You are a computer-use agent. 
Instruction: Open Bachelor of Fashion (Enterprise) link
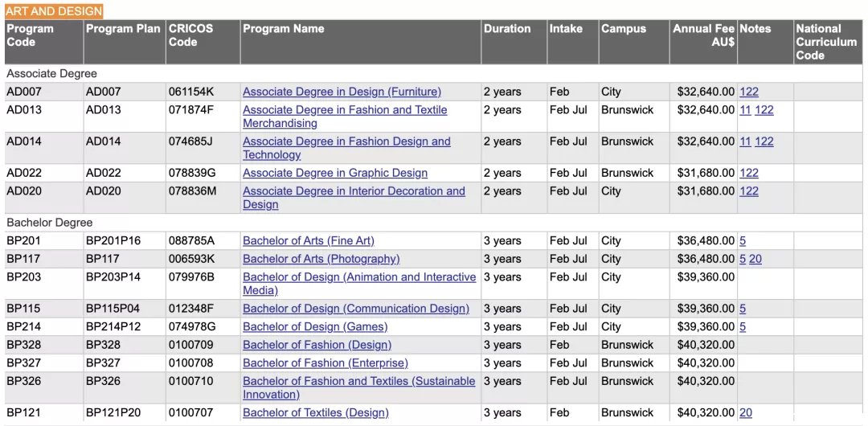pos(325,363)
